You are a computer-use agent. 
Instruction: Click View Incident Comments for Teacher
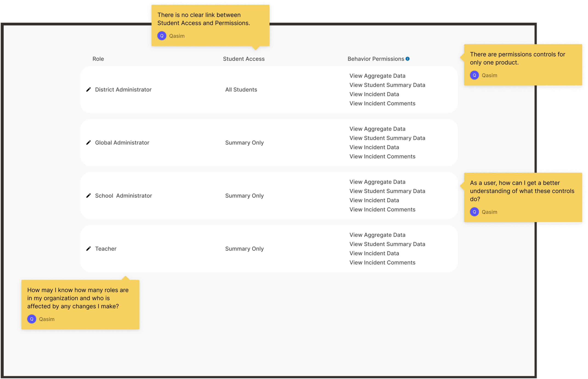point(382,263)
